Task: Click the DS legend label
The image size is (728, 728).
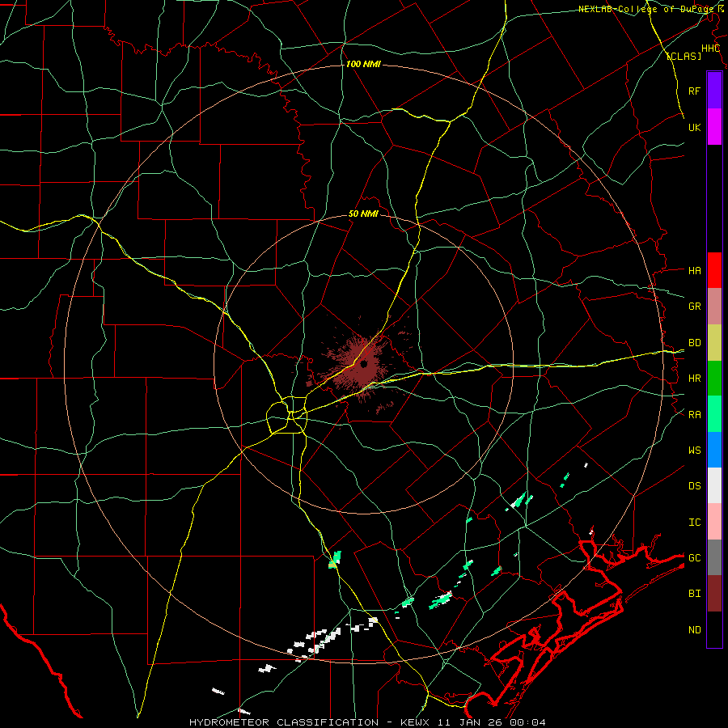Action: (695, 485)
